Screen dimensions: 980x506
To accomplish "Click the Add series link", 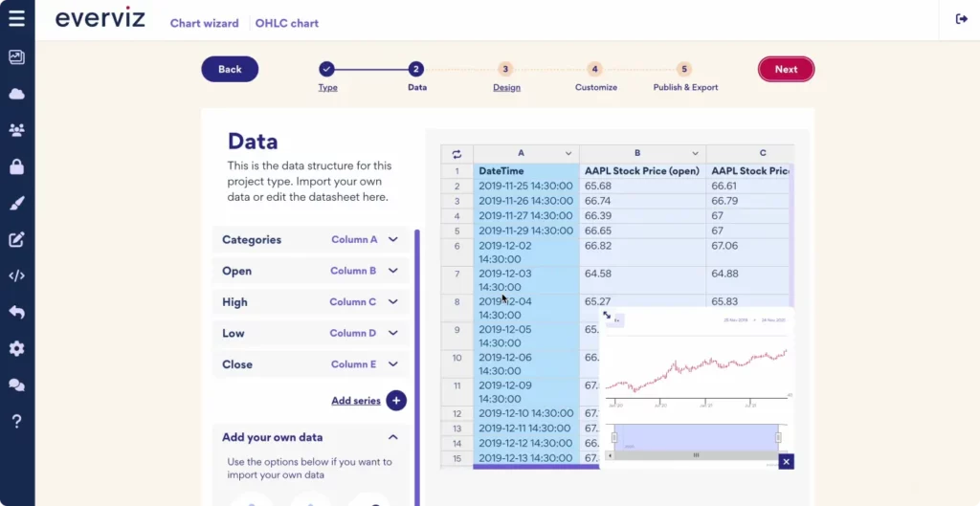I will pos(356,401).
